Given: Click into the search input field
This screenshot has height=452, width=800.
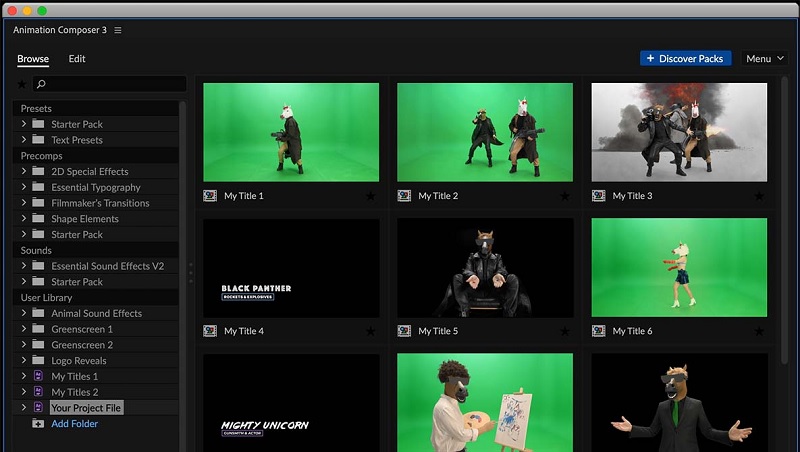Looking at the screenshot, I should coord(110,84).
